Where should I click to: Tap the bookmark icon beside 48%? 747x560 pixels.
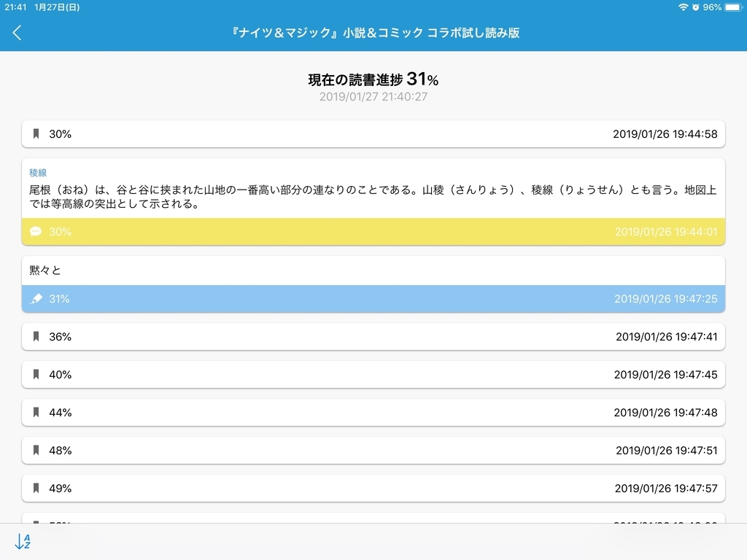[x=36, y=451]
